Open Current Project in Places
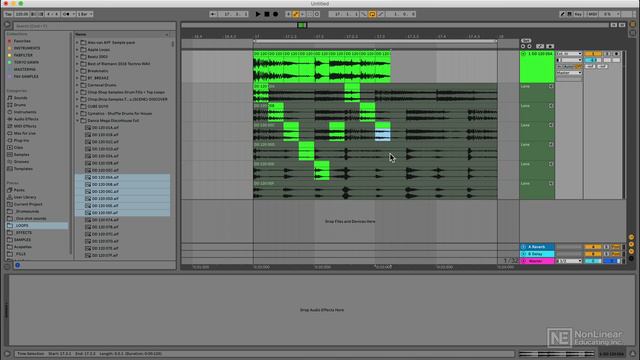Image resolution: width=640 pixels, height=360 pixels. tap(28, 204)
